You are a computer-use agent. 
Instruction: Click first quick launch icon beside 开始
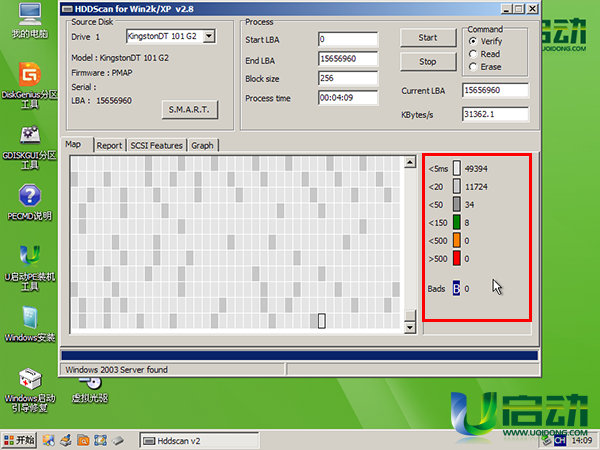pyautogui.click(x=48, y=440)
